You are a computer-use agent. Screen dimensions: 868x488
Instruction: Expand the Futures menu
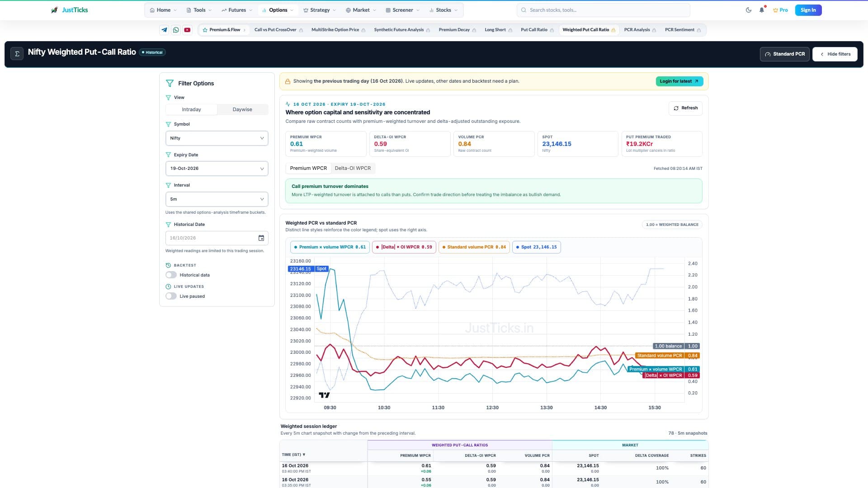point(237,10)
